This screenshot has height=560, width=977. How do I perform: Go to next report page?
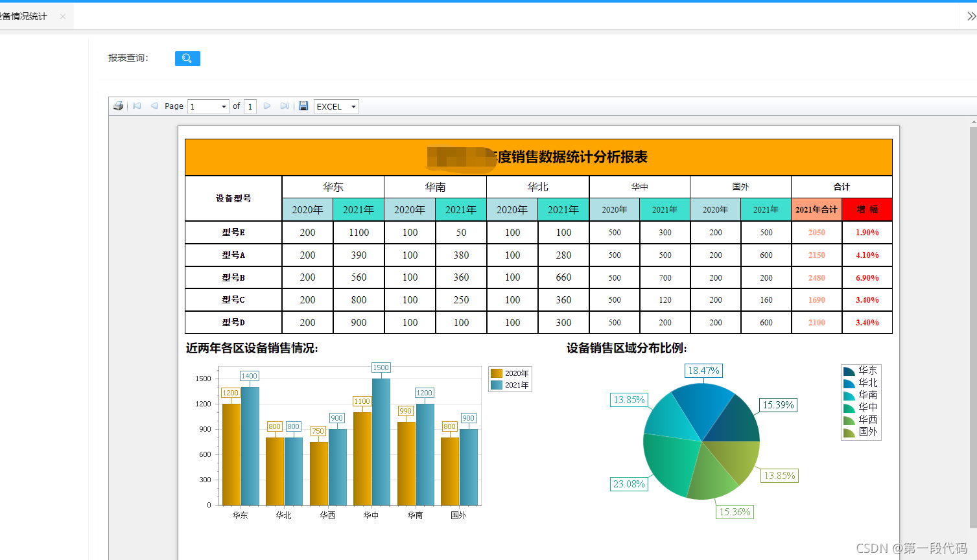(267, 106)
